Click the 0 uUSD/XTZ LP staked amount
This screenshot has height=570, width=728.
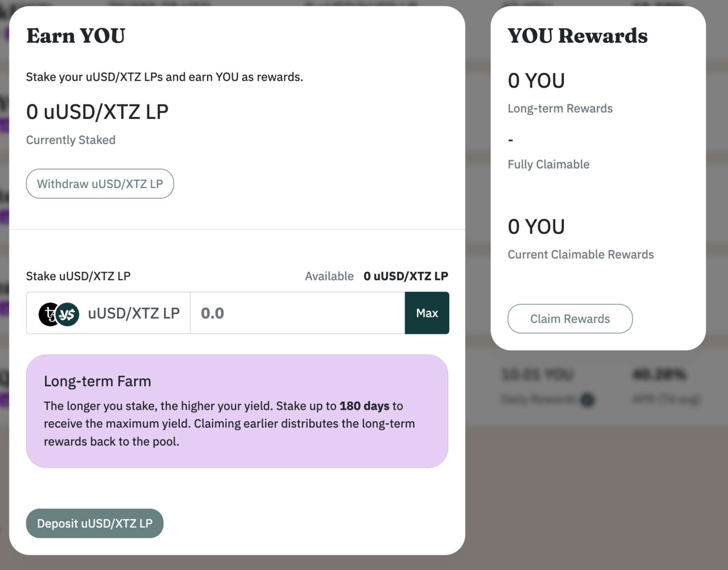[x=97, y=112]
